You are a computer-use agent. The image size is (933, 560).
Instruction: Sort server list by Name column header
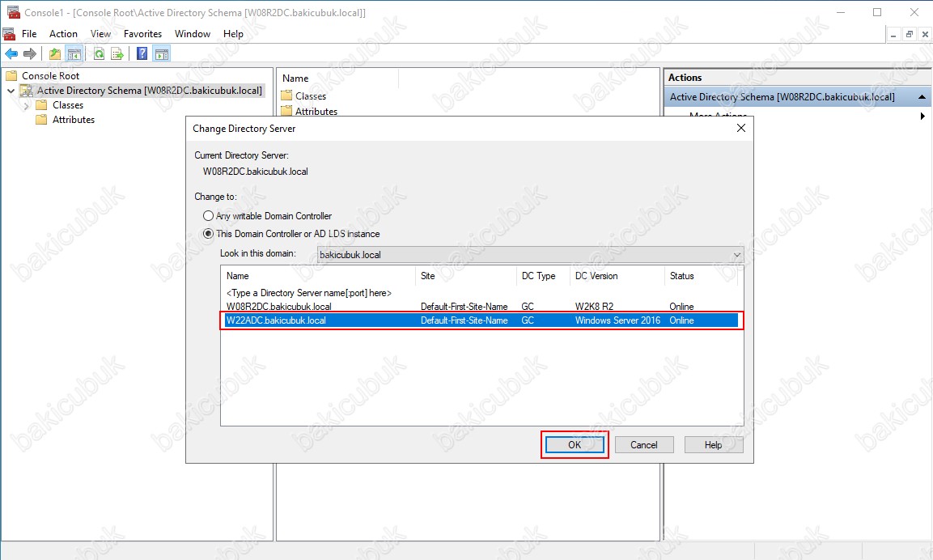tap(318, 276)
